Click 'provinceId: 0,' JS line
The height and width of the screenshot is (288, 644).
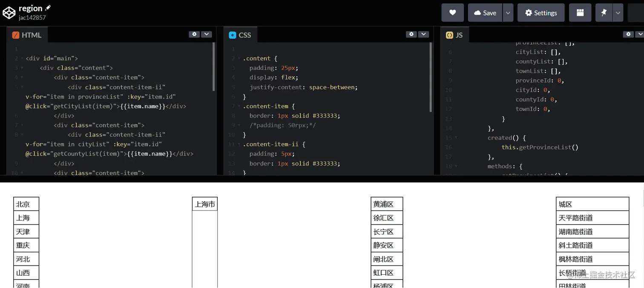click(540, 81)
